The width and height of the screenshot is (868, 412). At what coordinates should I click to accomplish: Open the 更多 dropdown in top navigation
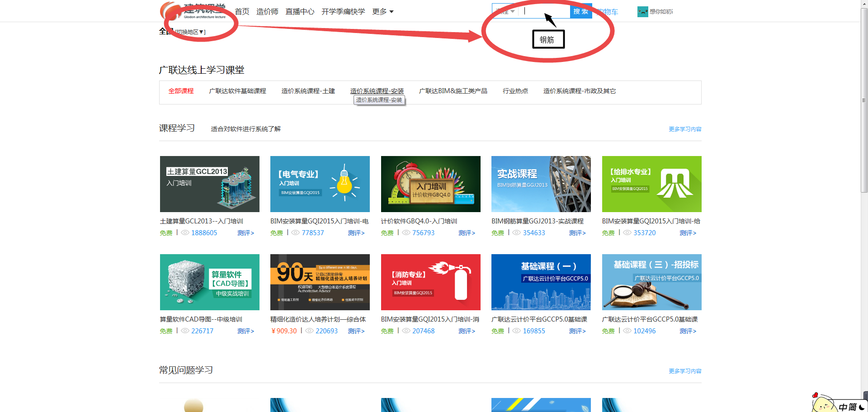coord(382,11)
